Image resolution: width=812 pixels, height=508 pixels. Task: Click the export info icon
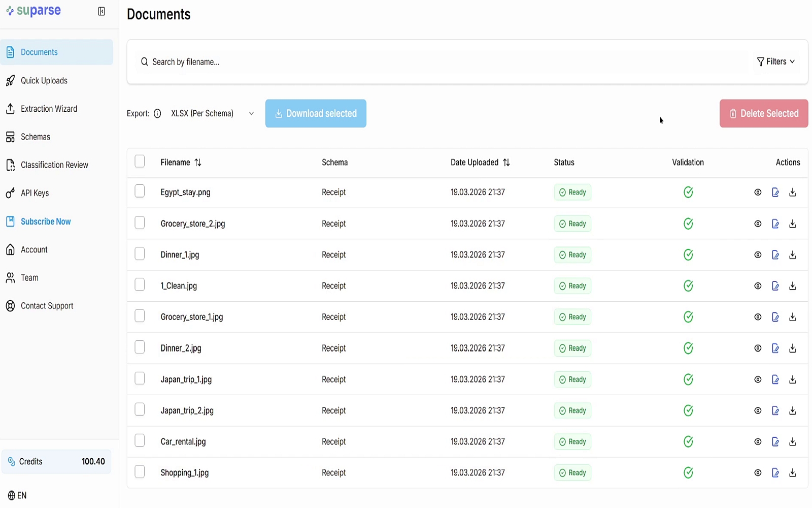(x=157, y=114)
